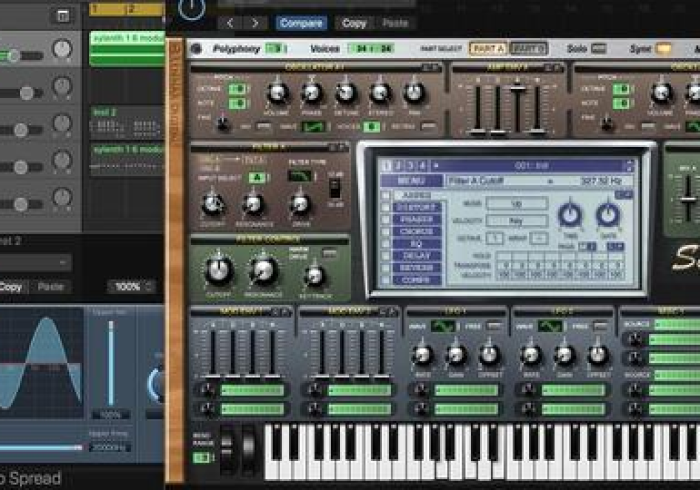Open the arpeggiator Mode dropdown
The width and height of the screenshot is (700, 490).
(516, 203)
